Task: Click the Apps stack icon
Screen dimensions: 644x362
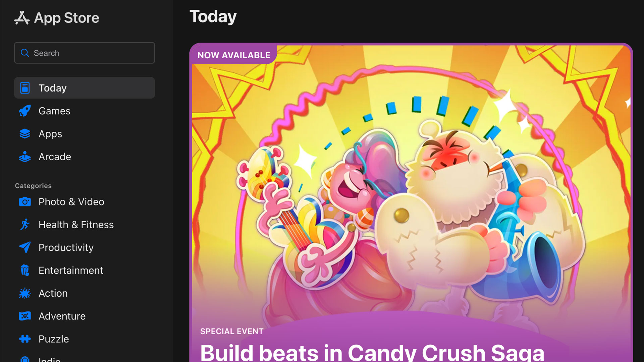Action: click(25, 134)
